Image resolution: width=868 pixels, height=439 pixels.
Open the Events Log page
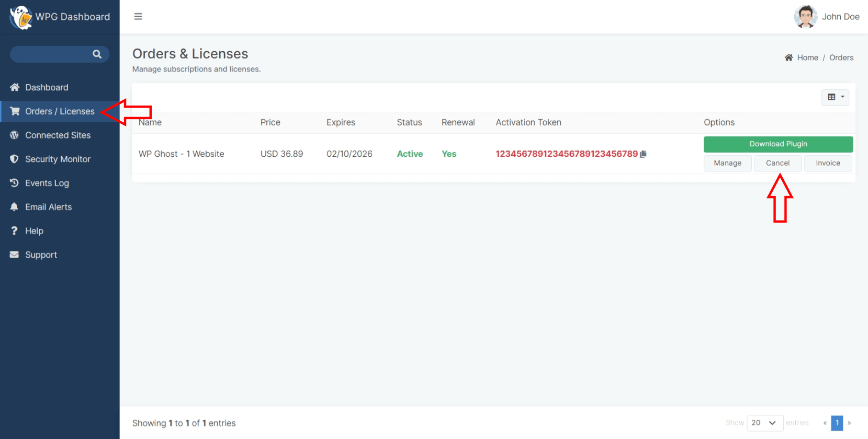pyautogui.click(x=47, y=183)
